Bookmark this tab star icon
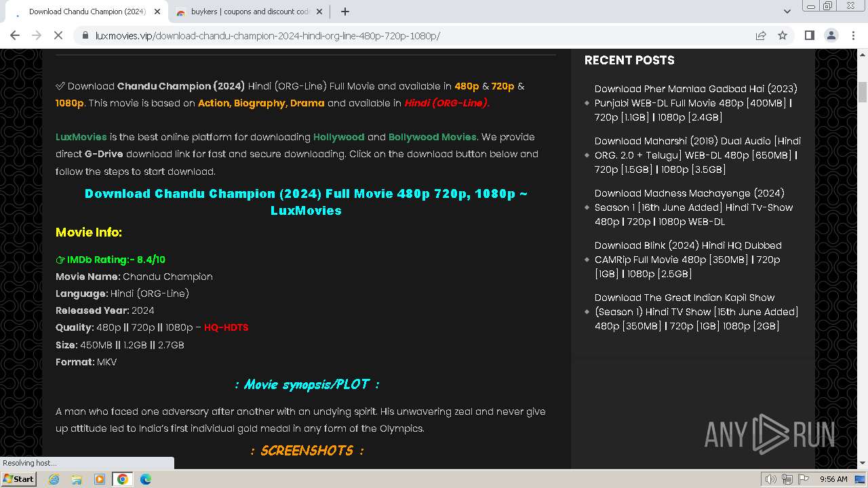The width and height of the screenshot is (868, 488). tap(783, 35)
